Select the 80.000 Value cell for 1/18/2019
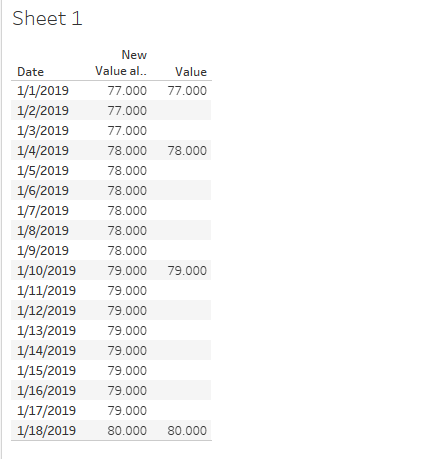The height and width of the screenshot is (459, 426). tap(187, 431)
